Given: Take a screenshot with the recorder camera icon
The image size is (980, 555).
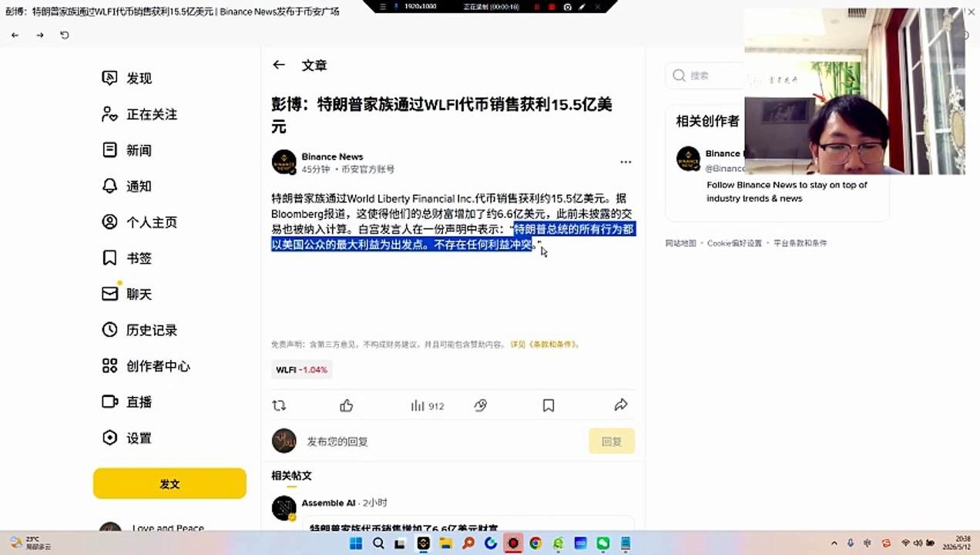Looking at the screenshot, I should [567, 7].
